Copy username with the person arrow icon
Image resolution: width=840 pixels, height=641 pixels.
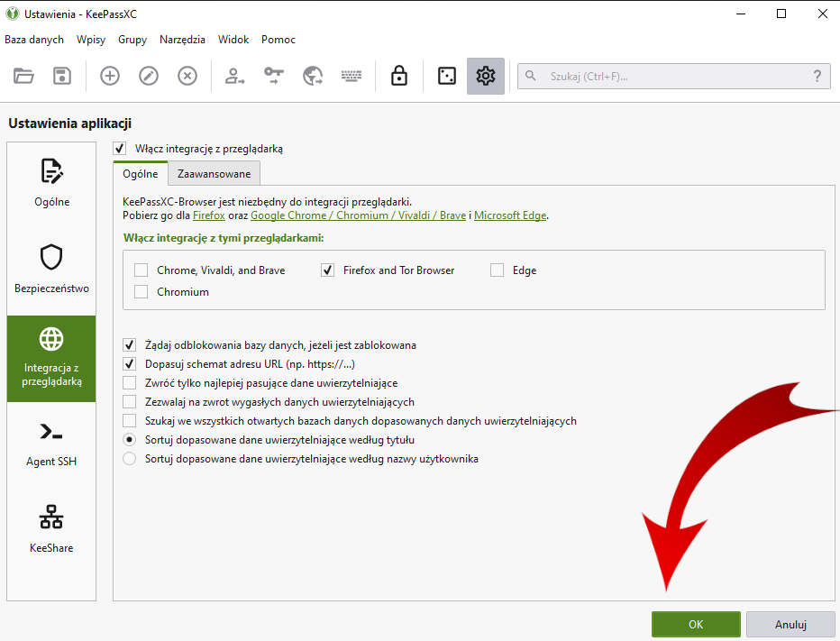pos(234,76)
